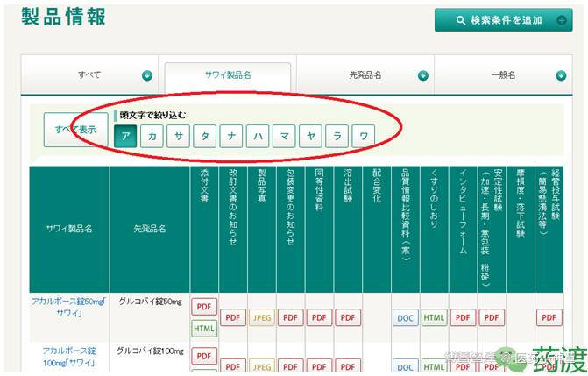Open 添付文書 PDF for アカルボース錠50mg

[204, 307]
